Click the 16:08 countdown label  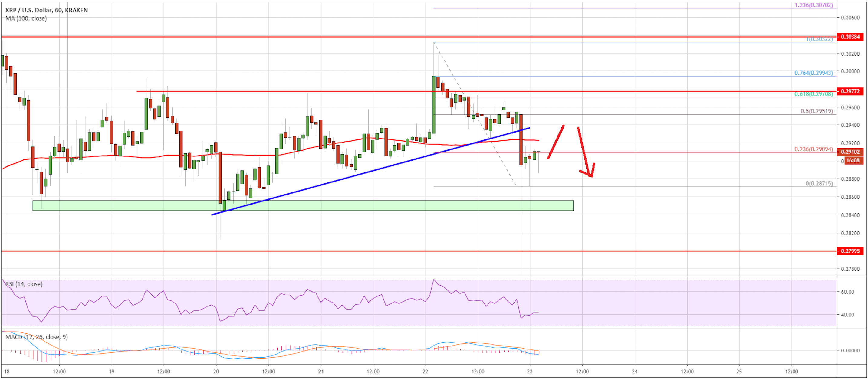pyautogui.click(x=853, y=160)
